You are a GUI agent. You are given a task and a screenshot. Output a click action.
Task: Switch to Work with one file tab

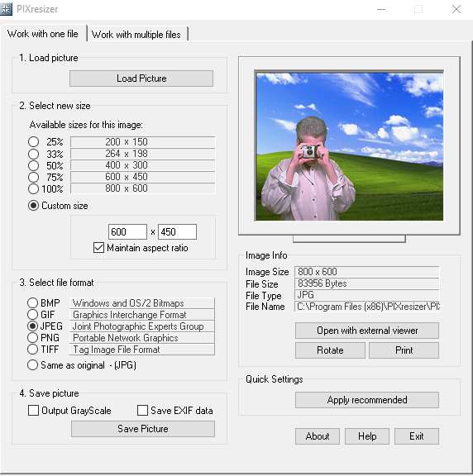coord(43,34)
